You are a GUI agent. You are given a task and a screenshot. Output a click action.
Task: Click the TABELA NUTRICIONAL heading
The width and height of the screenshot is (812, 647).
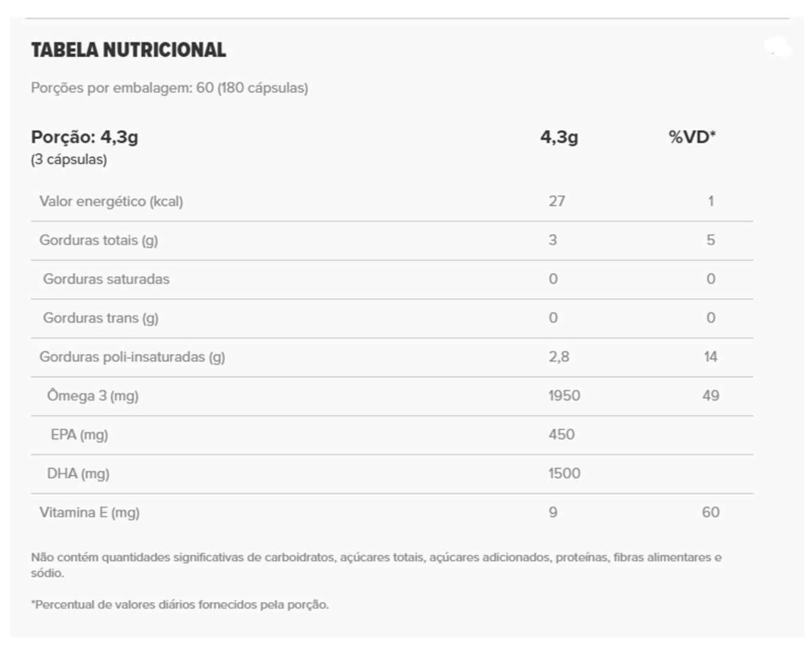click(128, 50)
